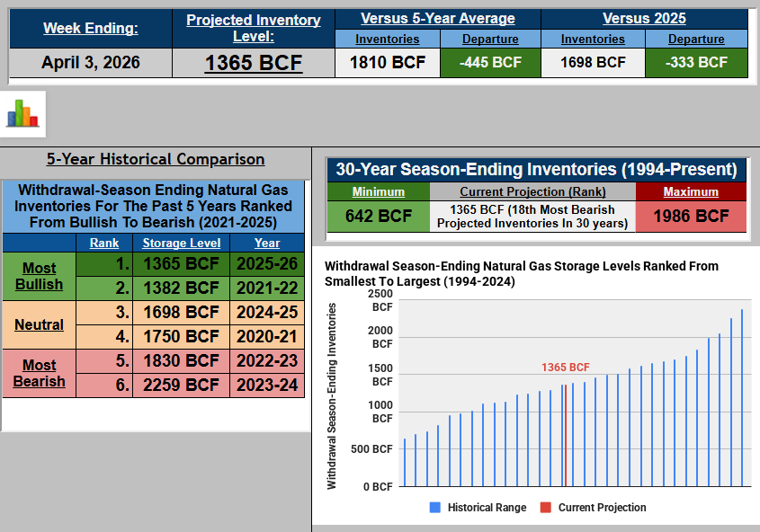Click the Projected Inventory Level header

coord(253,28)
